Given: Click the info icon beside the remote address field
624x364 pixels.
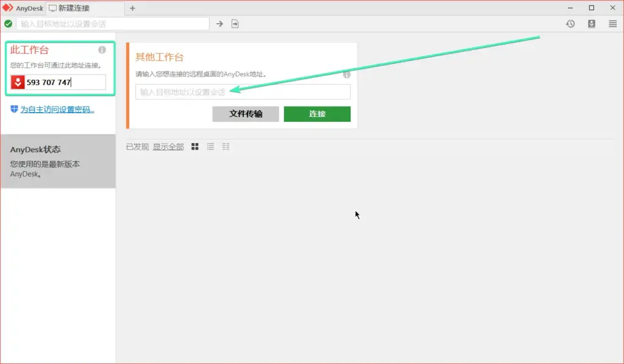Looking at the screenshot, I should click(x=346, y=75).
